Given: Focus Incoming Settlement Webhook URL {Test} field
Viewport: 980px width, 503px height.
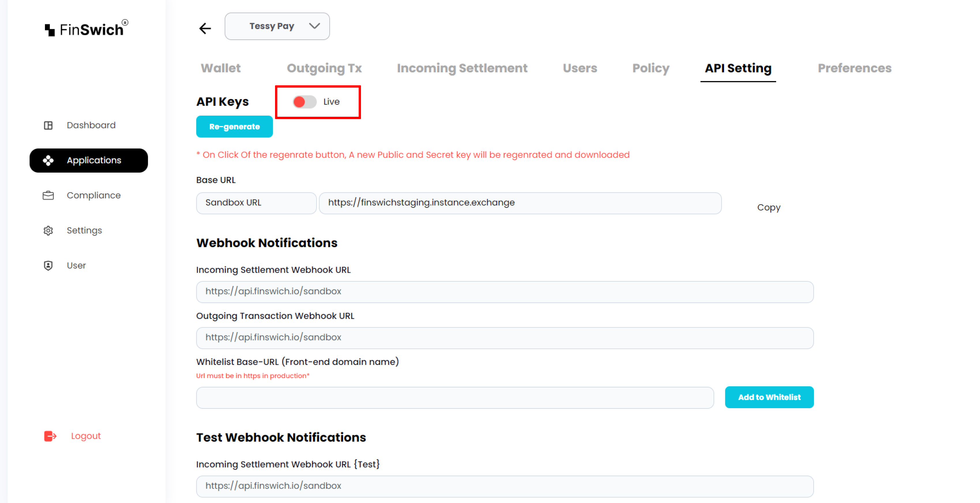Looking at the screenshot, I should click(505, 486).
